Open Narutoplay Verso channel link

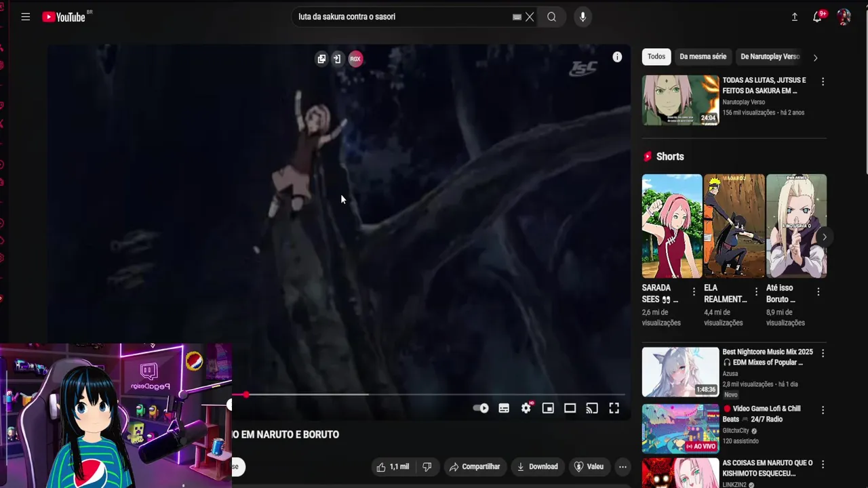pyautogui.click(x=744, y=102)
